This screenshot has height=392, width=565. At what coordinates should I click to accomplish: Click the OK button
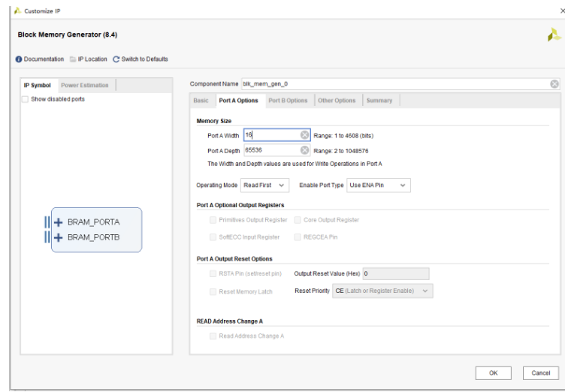pyautogui.click(x=493, y=372)
